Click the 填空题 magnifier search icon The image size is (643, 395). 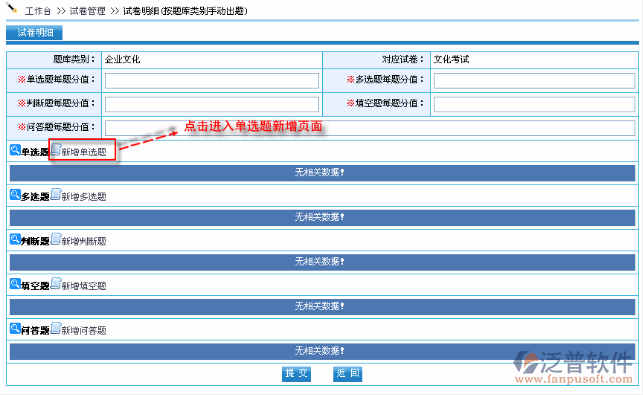tap(15, 284)
